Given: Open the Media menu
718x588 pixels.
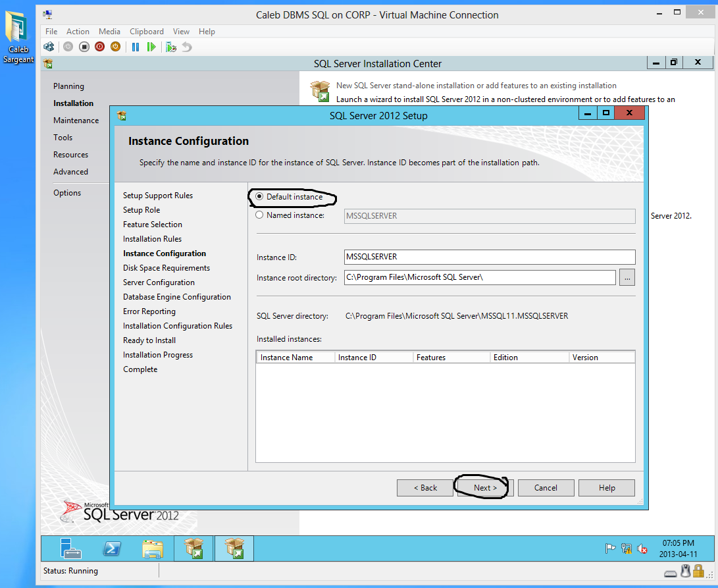Looking at the screenshot, I should tap(109, 31).
